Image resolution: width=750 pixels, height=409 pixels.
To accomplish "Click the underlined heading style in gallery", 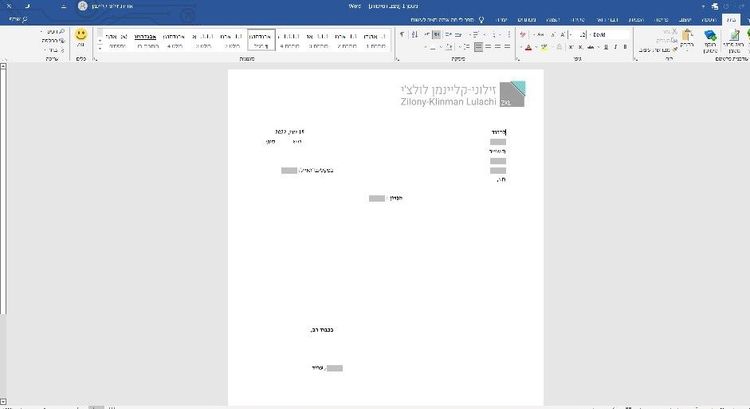I will 145,40.
